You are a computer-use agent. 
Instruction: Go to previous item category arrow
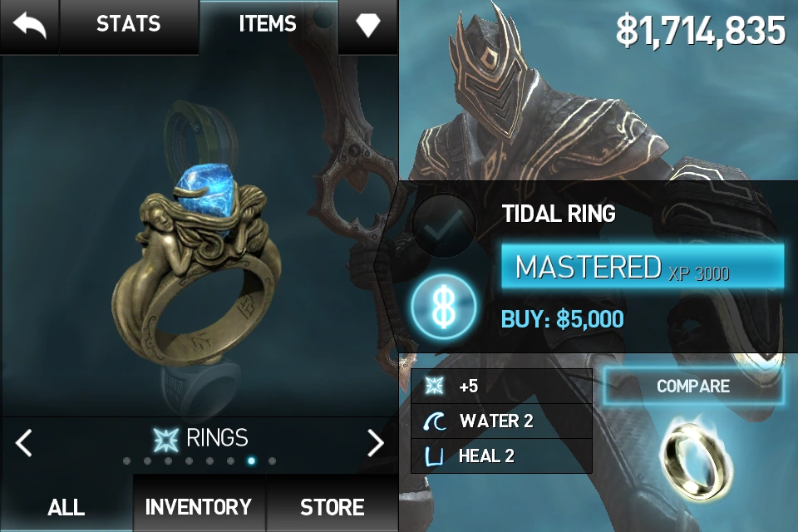point(24,442)
